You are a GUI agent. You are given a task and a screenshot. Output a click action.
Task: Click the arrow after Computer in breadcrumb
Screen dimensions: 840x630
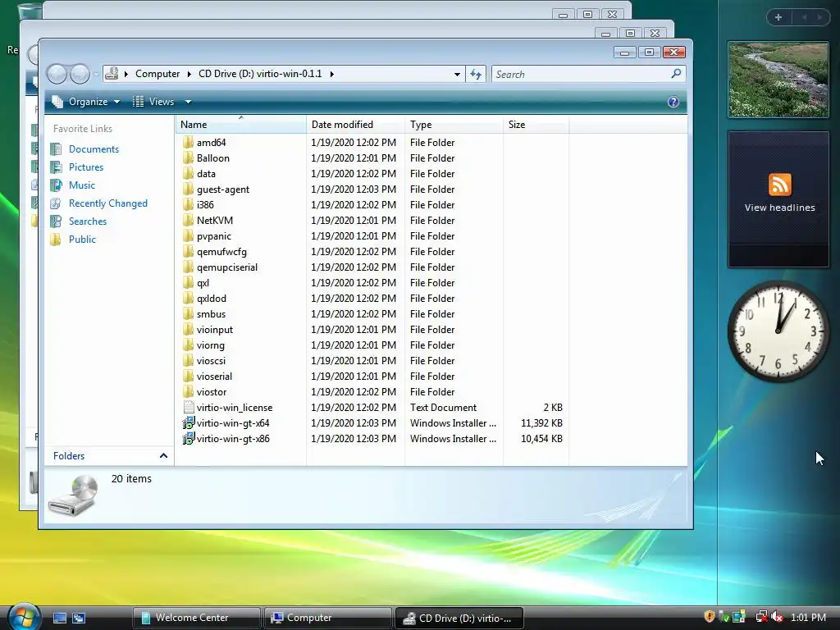point(189,74)
